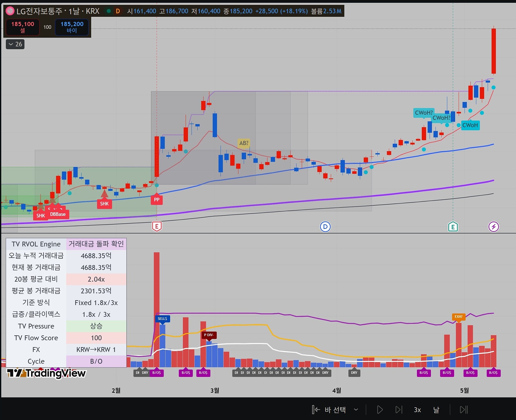
Task: Click the order quantity 100 field
Action: 47,27
